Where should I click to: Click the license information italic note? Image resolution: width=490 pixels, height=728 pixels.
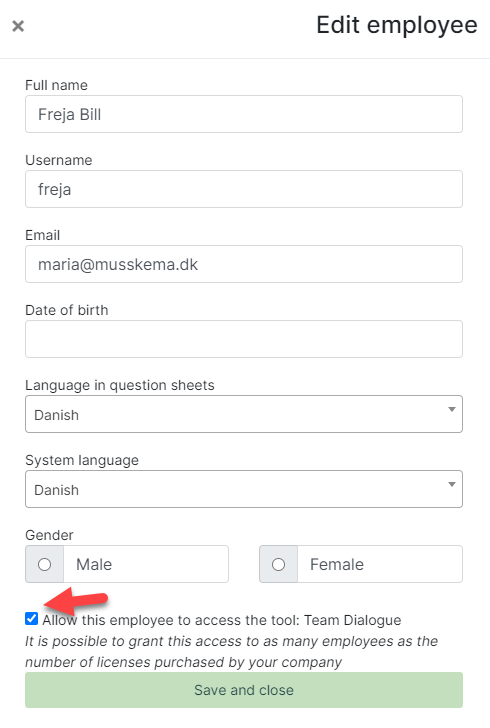tap(231, 651)
